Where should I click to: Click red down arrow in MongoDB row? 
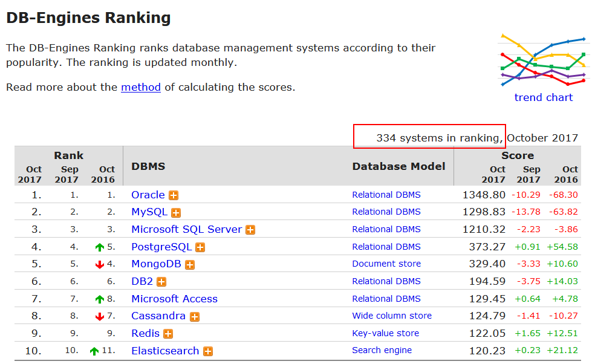[x=99, y=265]
